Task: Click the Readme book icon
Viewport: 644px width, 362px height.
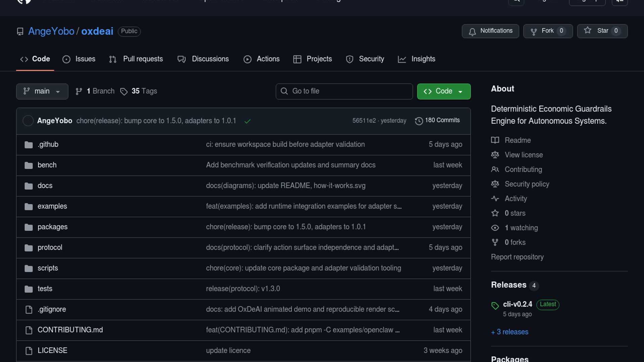Action: (x=495, y=140)
